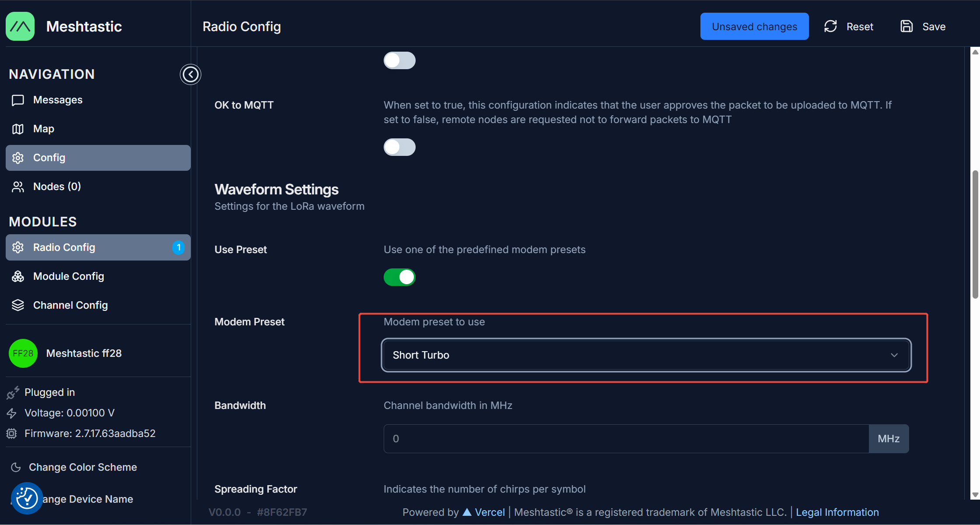This screenshot has height=525, width=980.
Task: Open the Modem Preset dropdown
Action: point(646,355)
